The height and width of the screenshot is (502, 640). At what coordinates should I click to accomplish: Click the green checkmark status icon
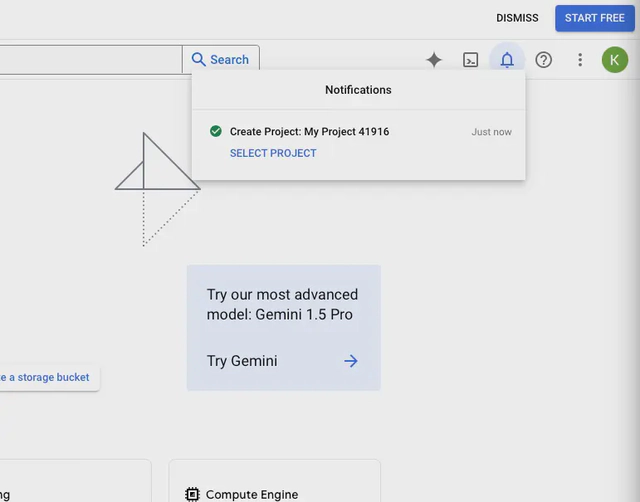click(x=216, y=131)
